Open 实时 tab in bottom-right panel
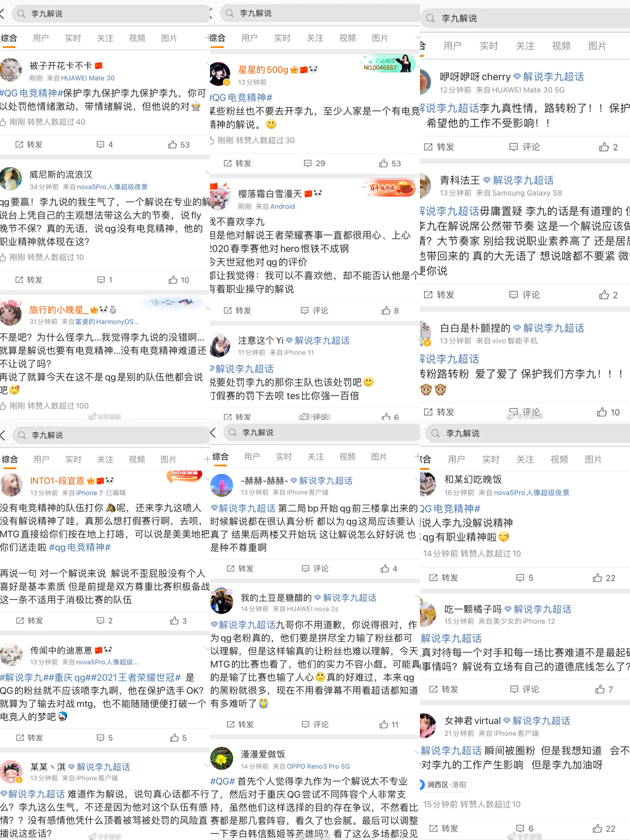630x840 pixels. (x=491, y=460)
